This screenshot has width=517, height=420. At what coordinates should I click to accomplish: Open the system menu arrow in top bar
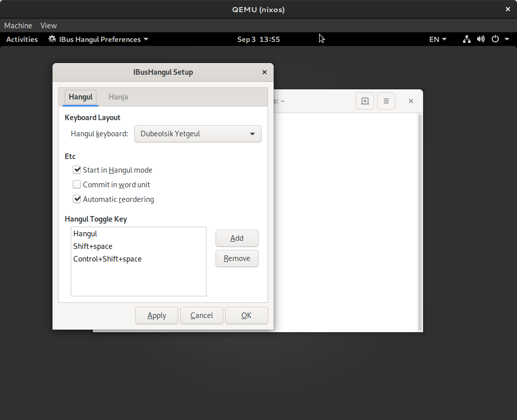click(507, 39)
